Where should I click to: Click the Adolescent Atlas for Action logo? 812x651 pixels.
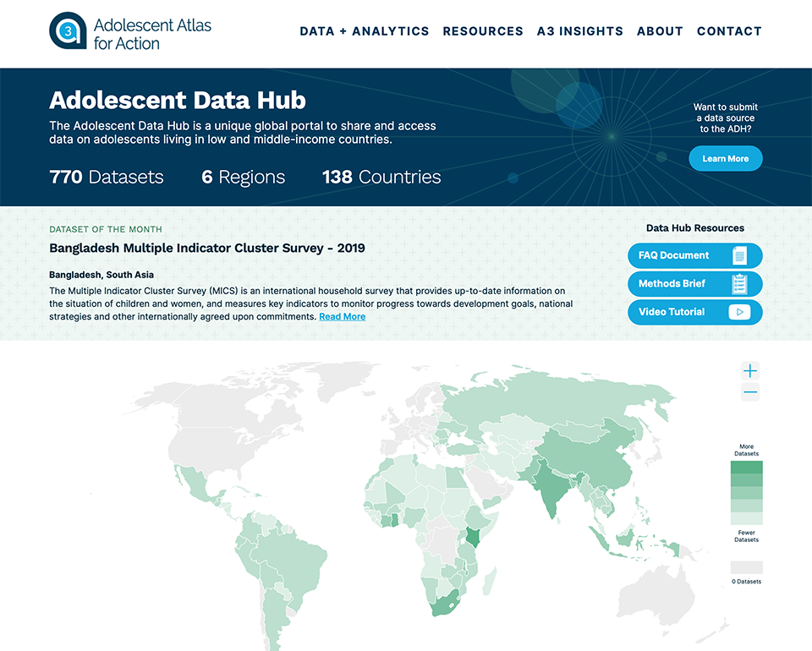pyautogui.click(x=130, y=31)
